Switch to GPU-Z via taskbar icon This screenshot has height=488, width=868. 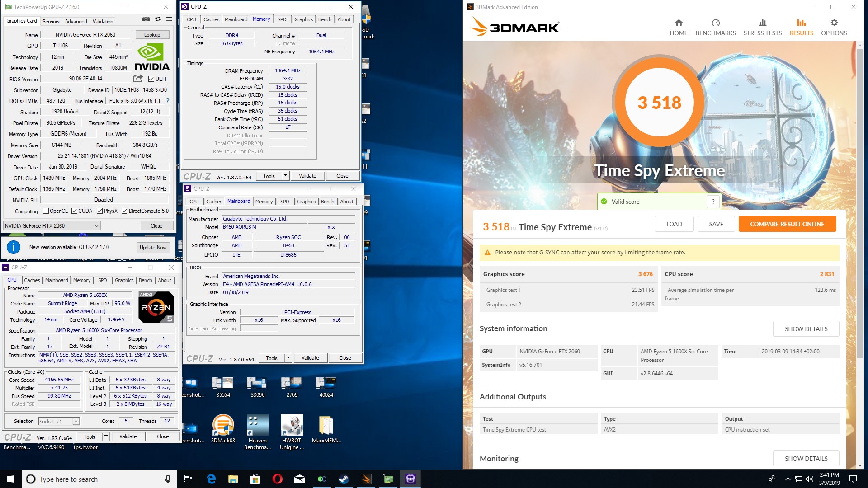tap(388, 479)
